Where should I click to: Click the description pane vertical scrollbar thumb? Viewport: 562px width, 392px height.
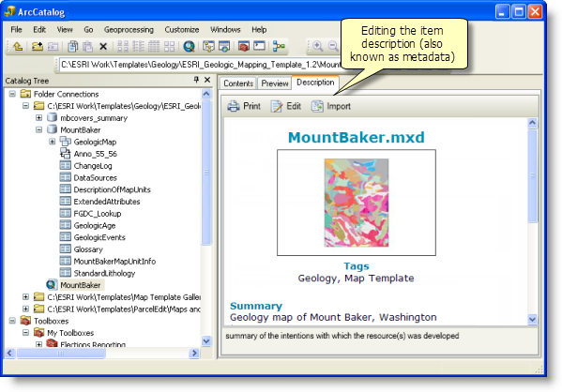coord(533,175)
